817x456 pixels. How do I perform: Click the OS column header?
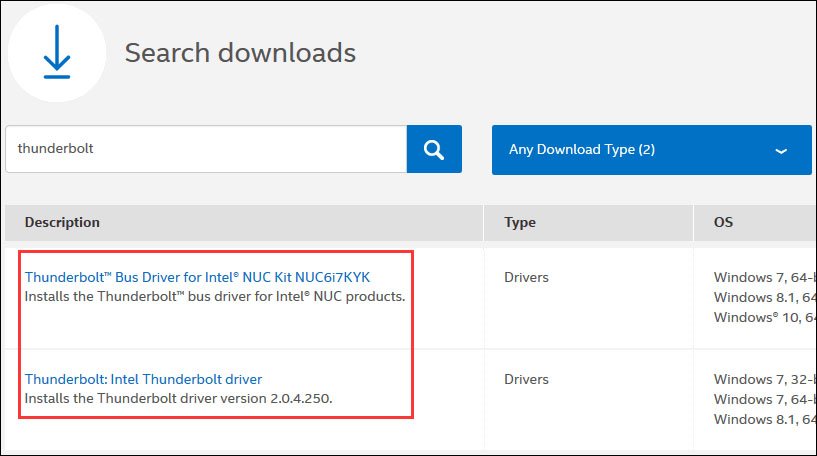[x=723, y=222]
